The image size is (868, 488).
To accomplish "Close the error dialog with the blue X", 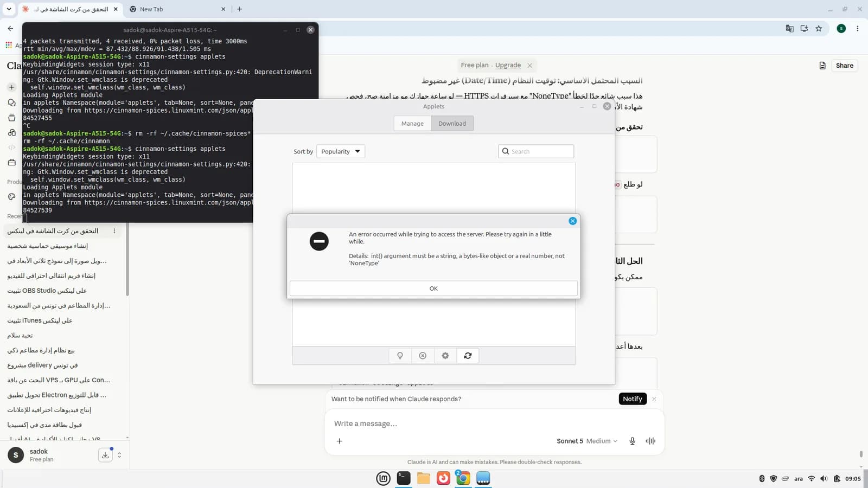I will coord(572,221).
